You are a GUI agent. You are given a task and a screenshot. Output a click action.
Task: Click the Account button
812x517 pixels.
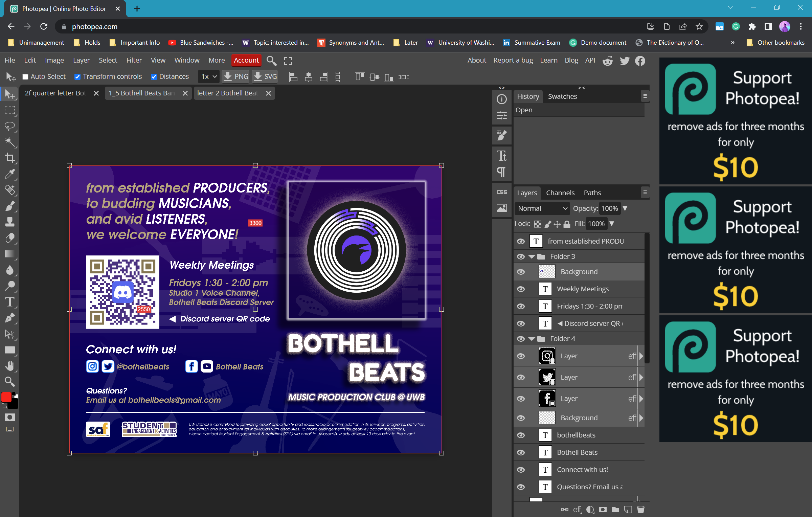click(x=246, y=60)
